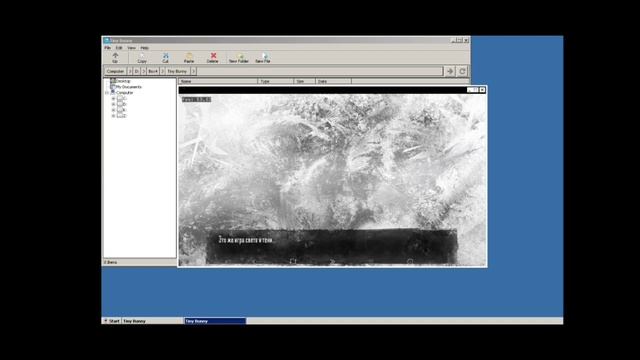Close the game window with X
This screenshot has height=360, width=640.
click(482, 90)
